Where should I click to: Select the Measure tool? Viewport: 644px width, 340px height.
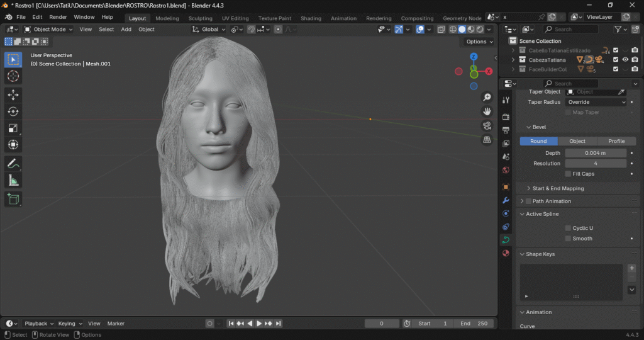(13, 181)
